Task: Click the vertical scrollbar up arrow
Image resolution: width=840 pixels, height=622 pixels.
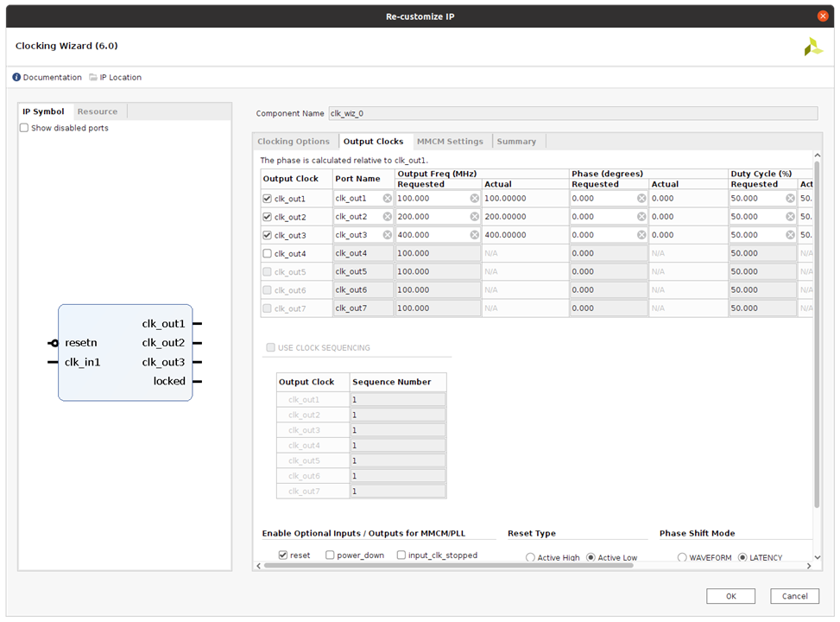Action: 817,155
